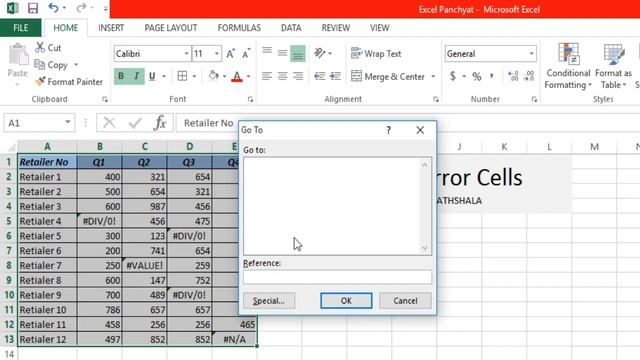
Task: Expand the Name Box dropdown
Action: pos(67,122)
